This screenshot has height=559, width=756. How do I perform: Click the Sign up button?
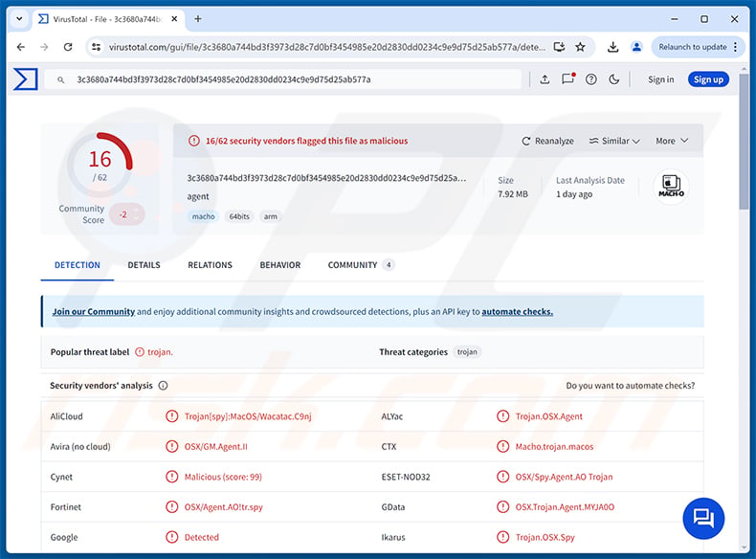708,79
